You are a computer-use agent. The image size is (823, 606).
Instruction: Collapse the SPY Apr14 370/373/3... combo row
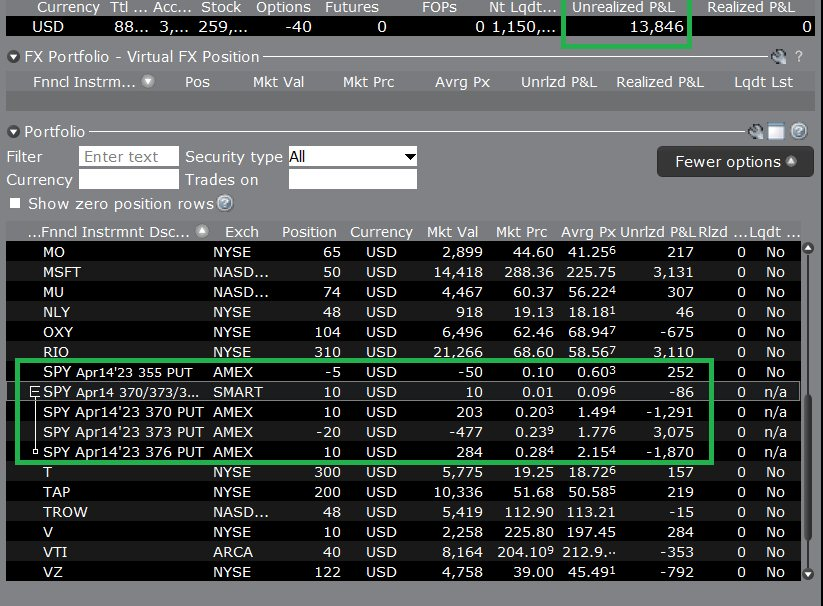35,391
